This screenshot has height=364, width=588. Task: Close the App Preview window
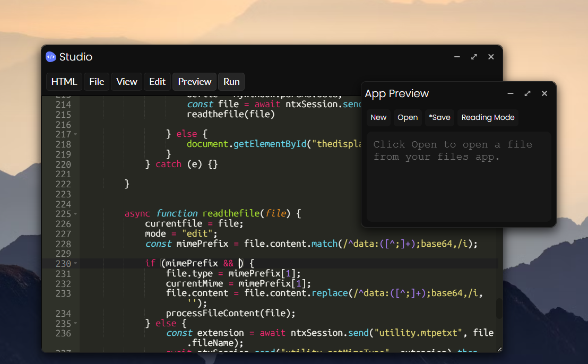544,93
